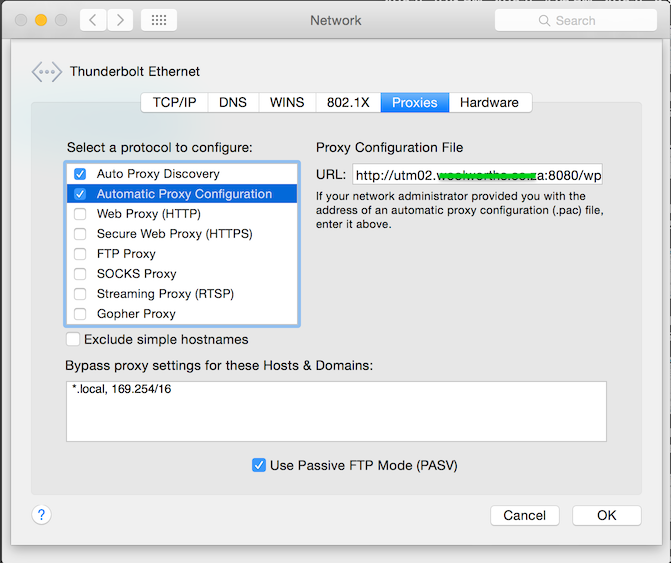Viewport: 671px width, 563px height.
Task: Select Secure Web Proxy (HTTPS) row
Action: [x=182, y=234]
